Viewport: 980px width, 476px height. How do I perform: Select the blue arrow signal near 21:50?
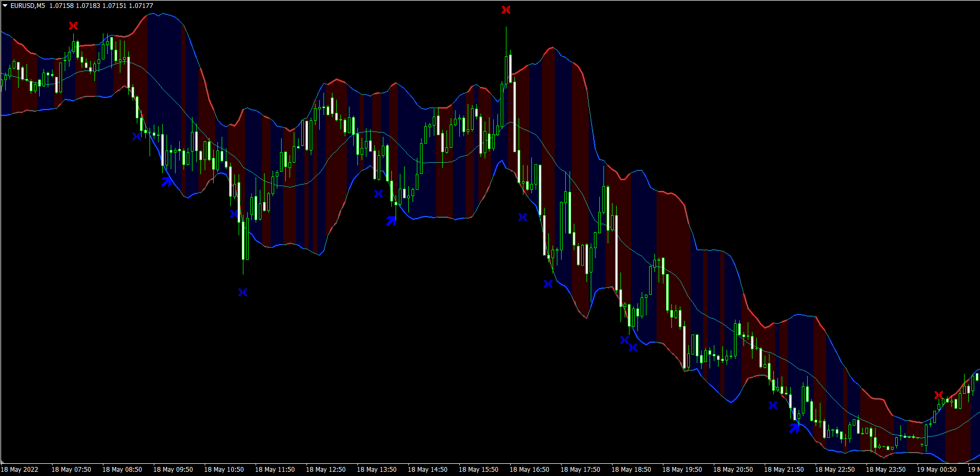point(794,428)
